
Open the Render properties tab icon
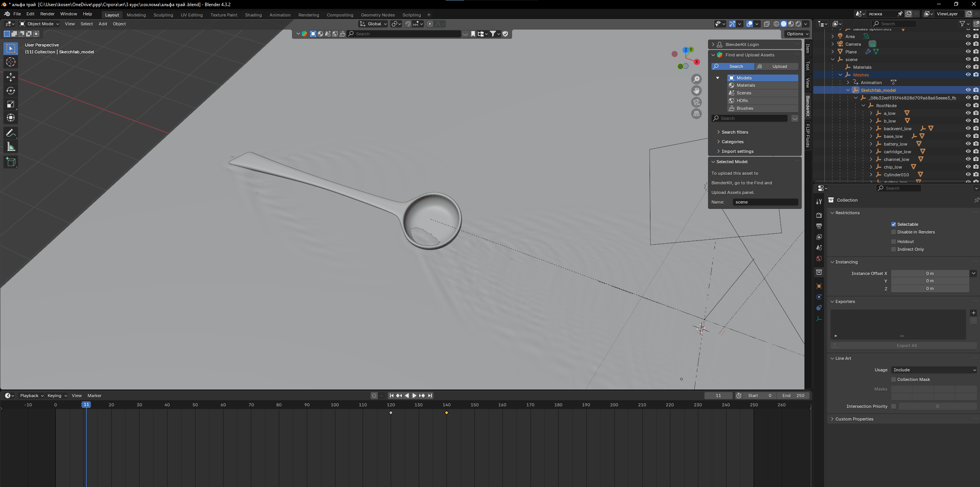tap(819, 215)
